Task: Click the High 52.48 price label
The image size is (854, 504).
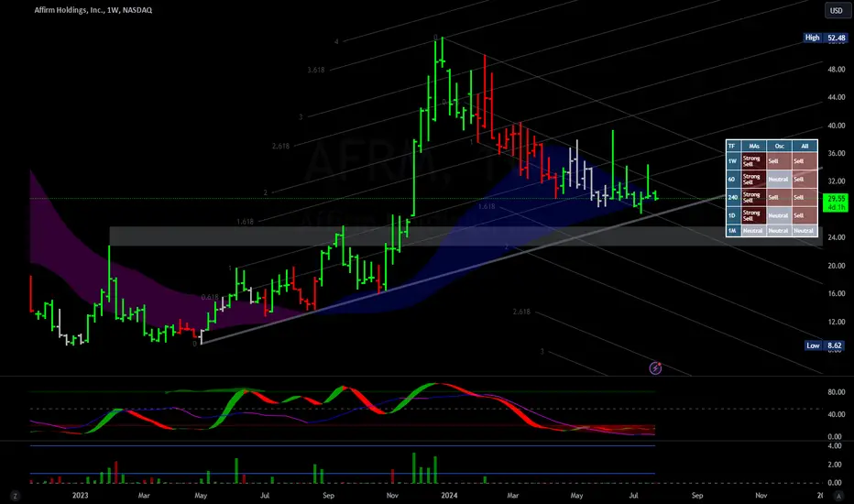Action: [x=826, y=38]
